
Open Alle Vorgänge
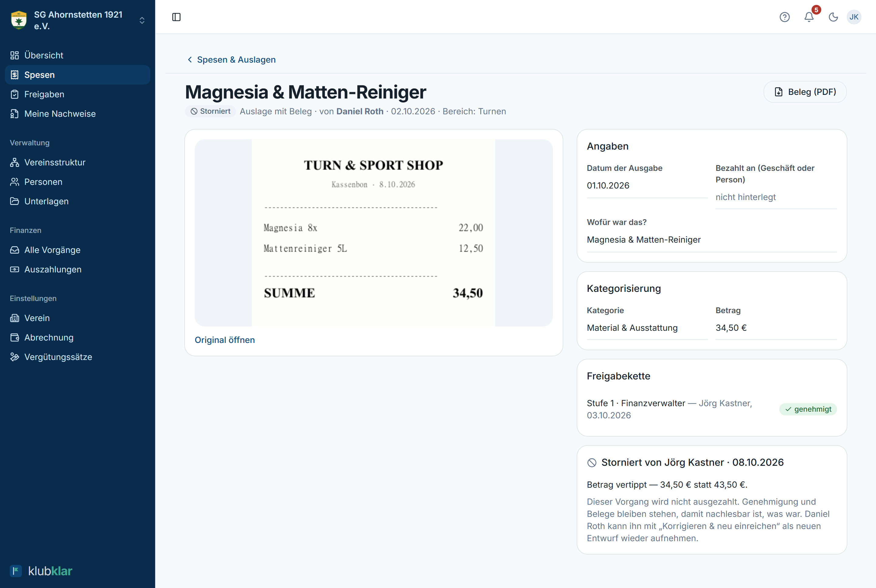(77, 250)
